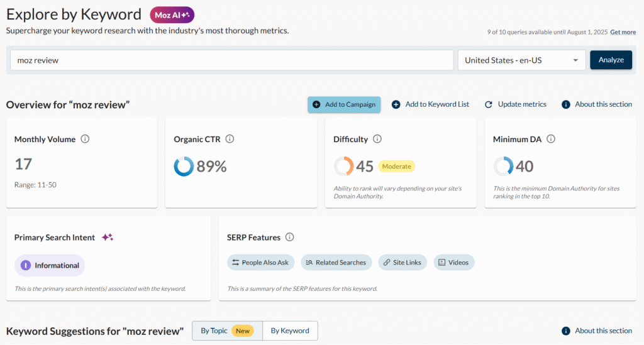Click the Range: 11-50 text

point(35,185)
